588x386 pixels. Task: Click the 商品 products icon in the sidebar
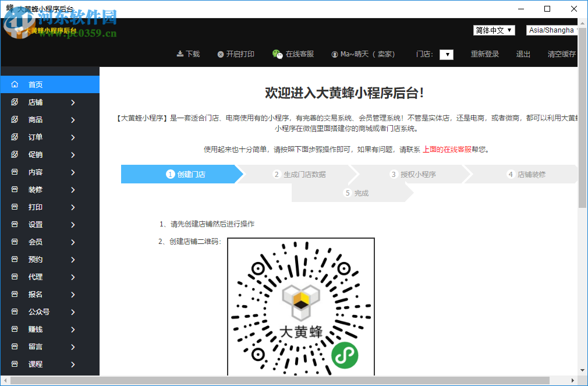pyautogui.click(x=14, y=119)
